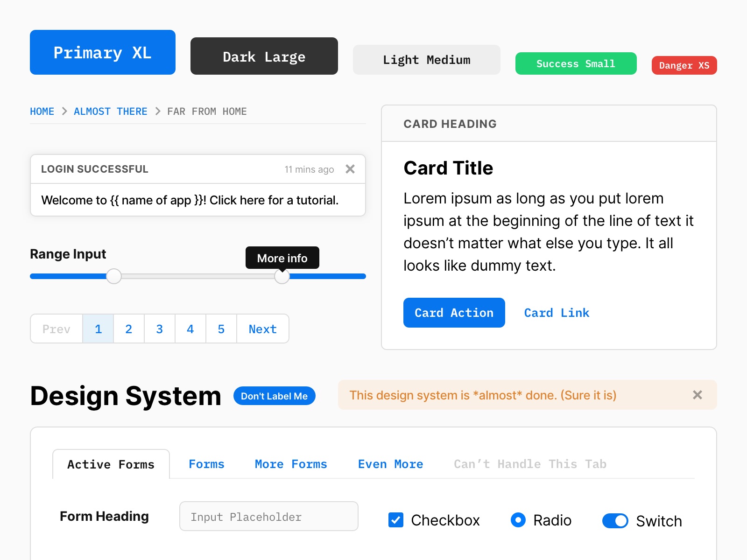Viewport: 747px width, 560px height.
Task: Click the 'Don't Label Me' badge
Action: point(274,396)
